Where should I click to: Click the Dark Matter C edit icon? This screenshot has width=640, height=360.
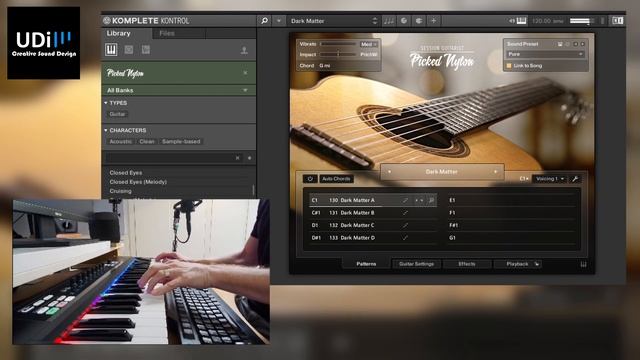[x=405, y=225]
